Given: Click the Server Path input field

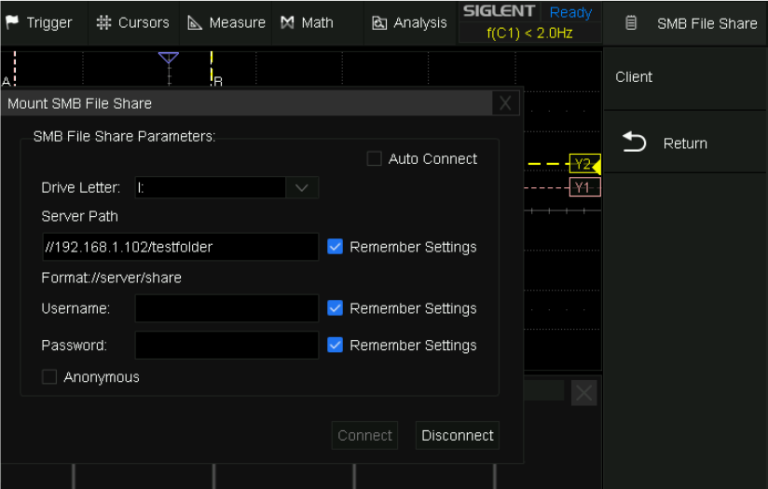Looking at the screenshot, I should click(180, 247).
